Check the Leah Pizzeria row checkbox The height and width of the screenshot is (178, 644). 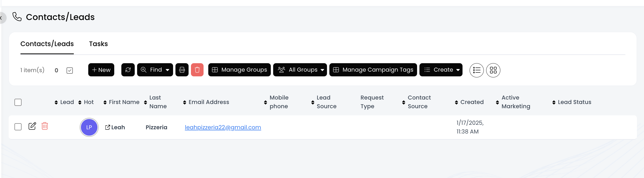click(x=18, y=127)
